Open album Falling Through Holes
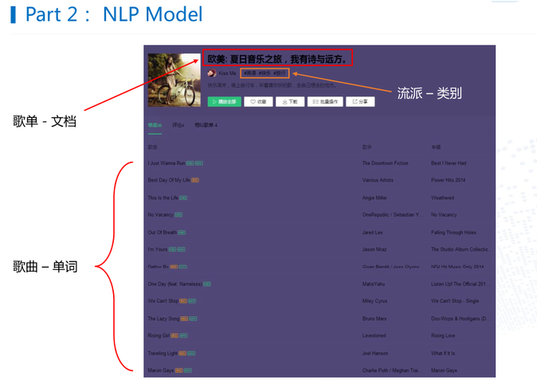537x392 pixels. pos(453,233)
